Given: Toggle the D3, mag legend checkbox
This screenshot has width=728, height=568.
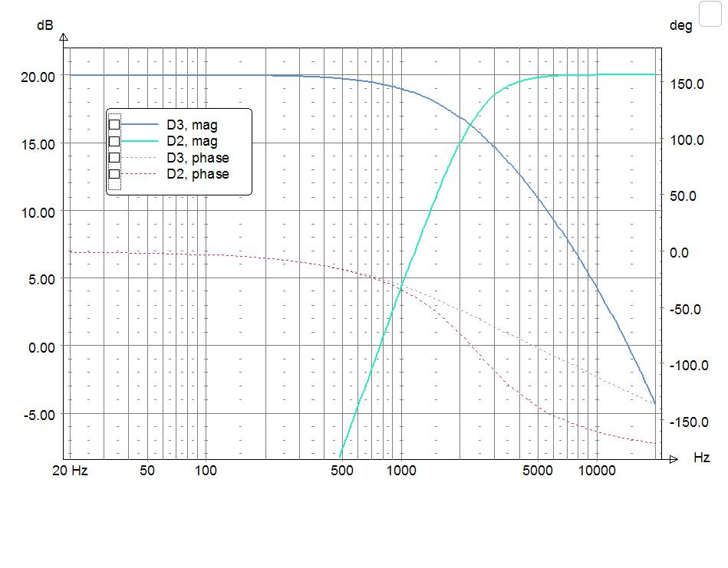Looking at the screenshot, I should point(114,125).
